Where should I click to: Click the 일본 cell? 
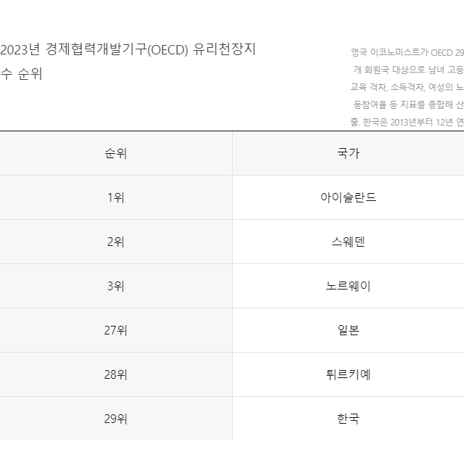(x=348, y=330)
